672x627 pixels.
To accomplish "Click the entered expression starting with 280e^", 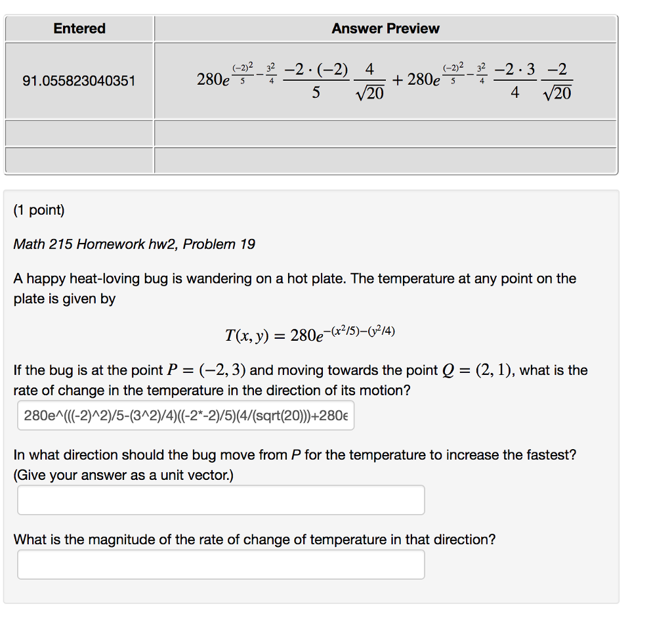I will [185, 415].
